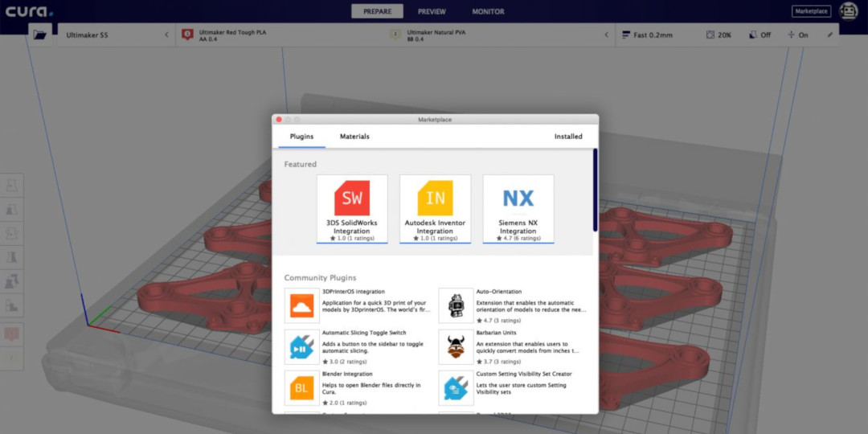Image resolution: width=868 pixels, height=434 pixels.
Task: Expand the Ultimaker S5 printer selector
Action: click(x=117, y=35)
